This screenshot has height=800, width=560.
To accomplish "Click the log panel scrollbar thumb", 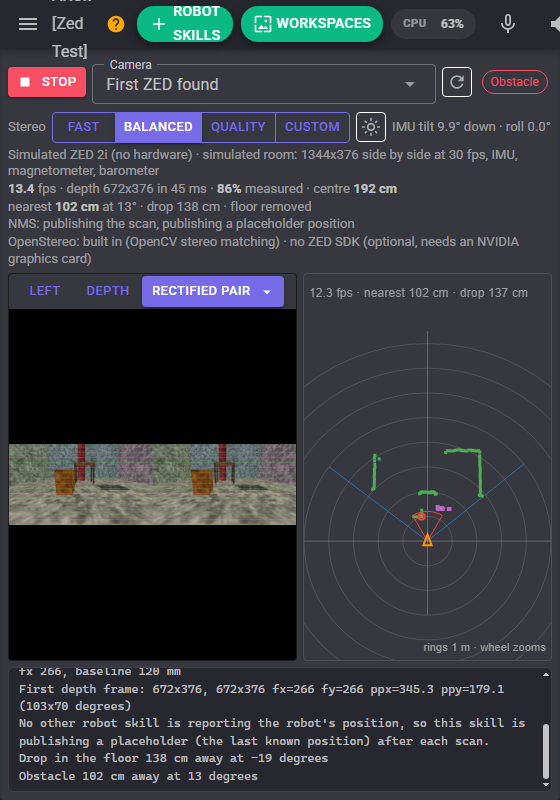I will pos(546,751).
